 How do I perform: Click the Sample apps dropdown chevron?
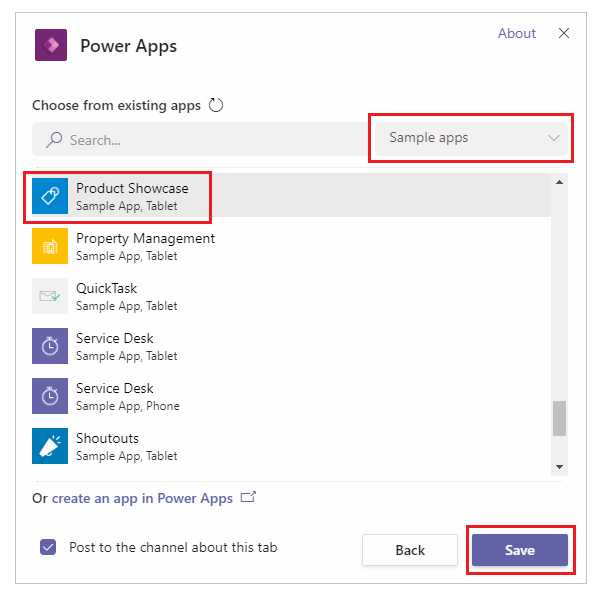[554, 138]
